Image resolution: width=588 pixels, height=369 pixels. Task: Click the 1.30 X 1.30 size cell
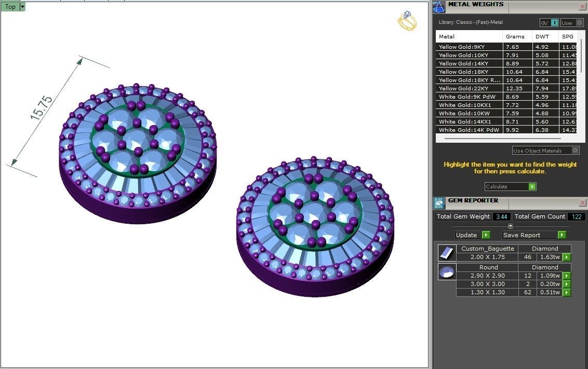(x=488, y=292)
